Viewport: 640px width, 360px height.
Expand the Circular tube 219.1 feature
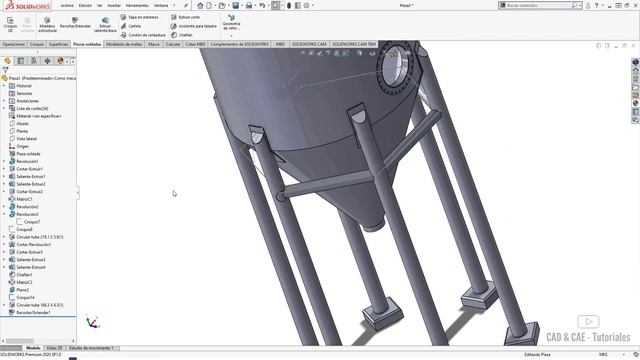(x=4, y=237)
